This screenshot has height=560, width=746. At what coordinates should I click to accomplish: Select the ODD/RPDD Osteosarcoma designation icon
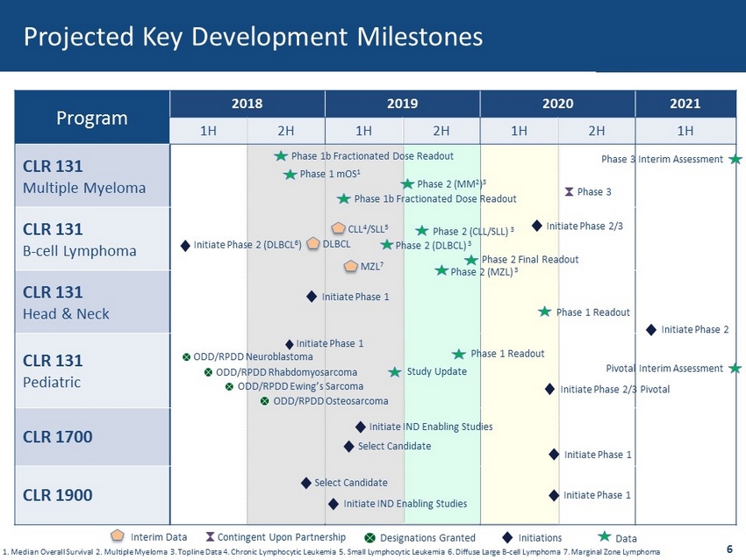point(264,401)
